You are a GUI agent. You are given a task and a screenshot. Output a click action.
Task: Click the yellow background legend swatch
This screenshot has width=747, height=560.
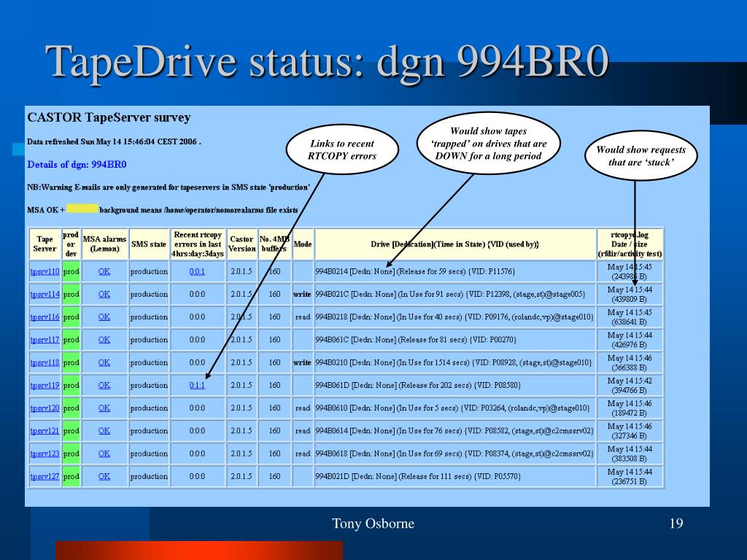pos(82,209)
